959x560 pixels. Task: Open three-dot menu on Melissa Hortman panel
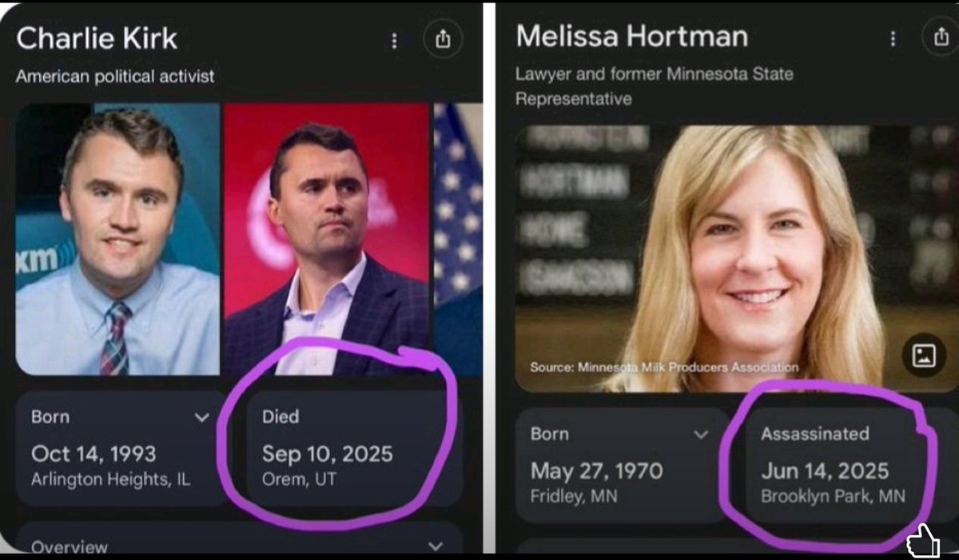pos(893,38)
